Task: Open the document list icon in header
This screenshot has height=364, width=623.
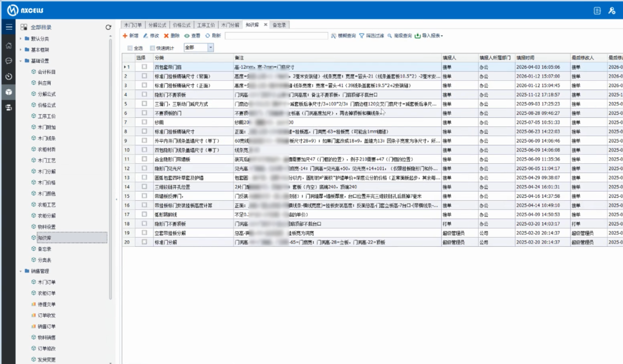Action: pyautogui.click(x=597, y=11)
